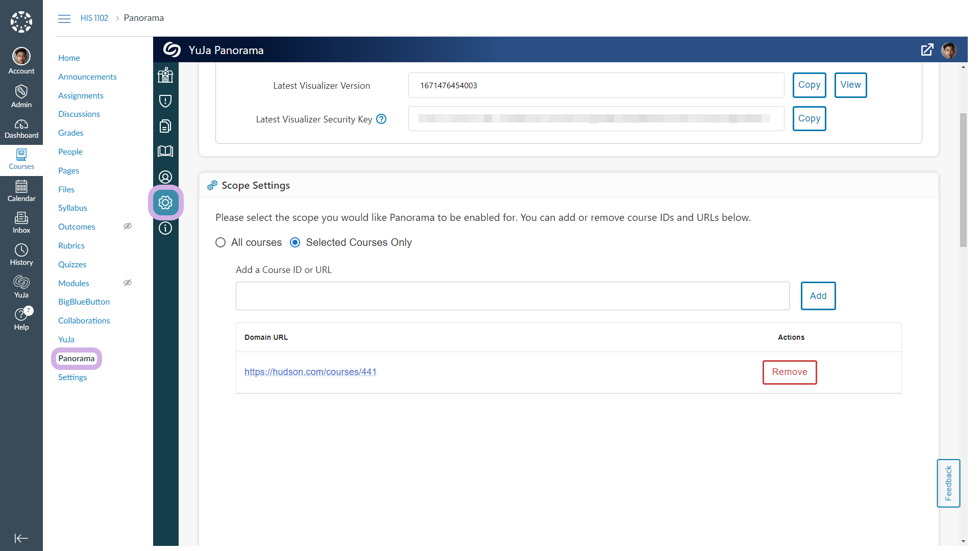The height and width of the screenshot is (551, 980).
Task: Open Home in course menu
Action: click(x=69, y=58)
